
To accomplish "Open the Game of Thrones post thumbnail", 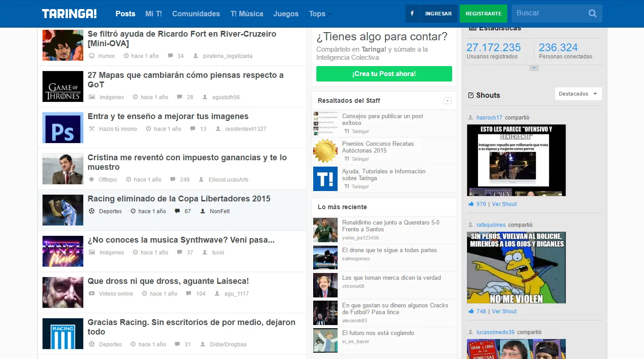I will point(63,86).
